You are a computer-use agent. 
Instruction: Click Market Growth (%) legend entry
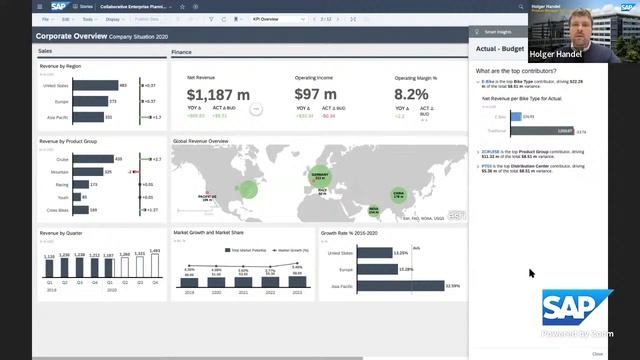[x=291, y=250]
